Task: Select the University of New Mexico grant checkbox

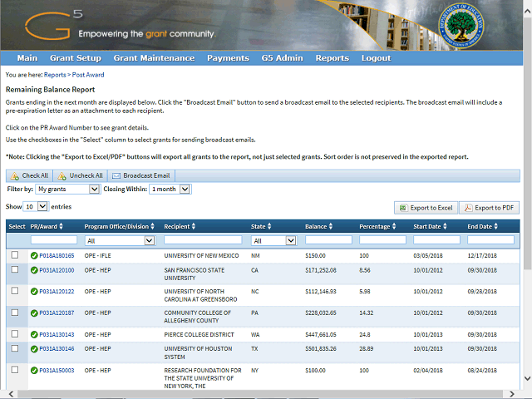Action: [x=14, y=256]
